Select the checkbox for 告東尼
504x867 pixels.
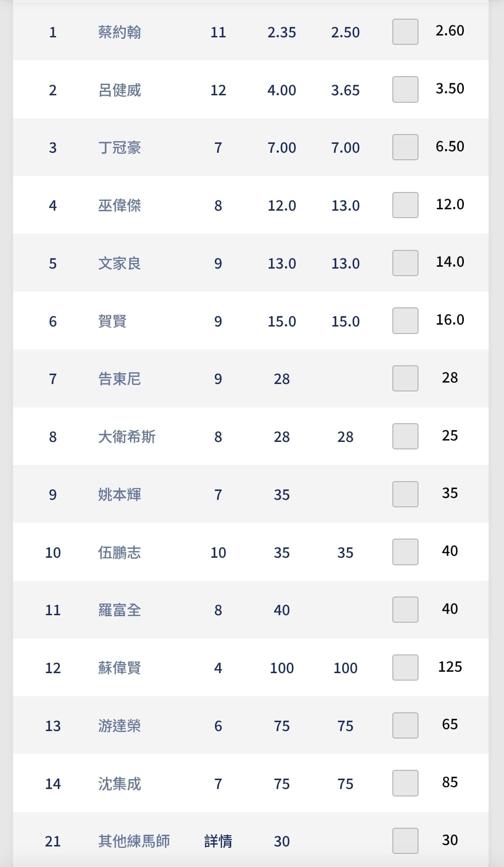click(405, 378)
